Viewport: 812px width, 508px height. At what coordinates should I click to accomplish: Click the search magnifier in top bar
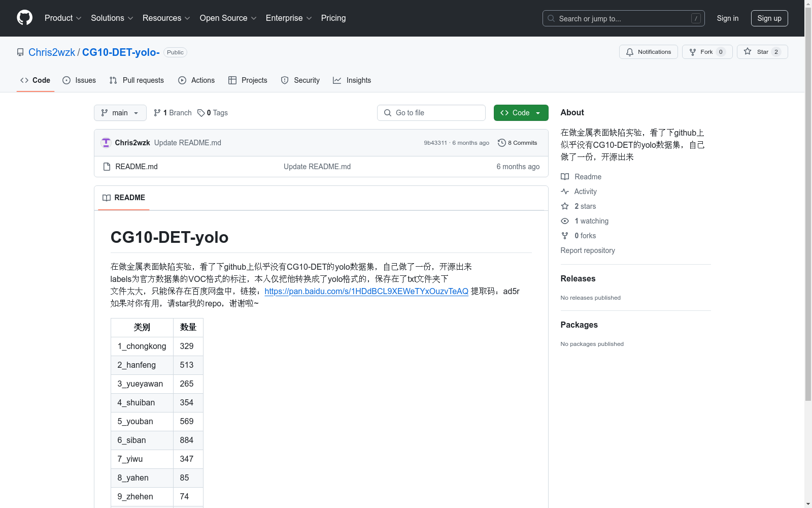551,18
